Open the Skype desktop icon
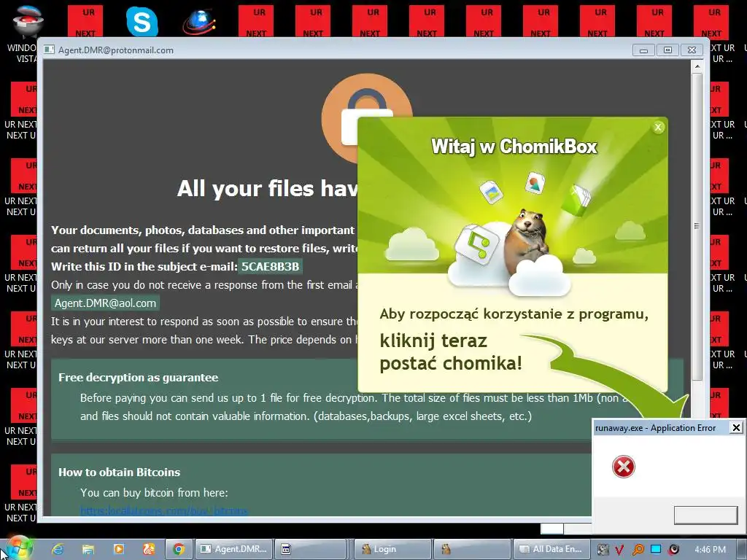 pyautogui.click(x=142, y=21)
